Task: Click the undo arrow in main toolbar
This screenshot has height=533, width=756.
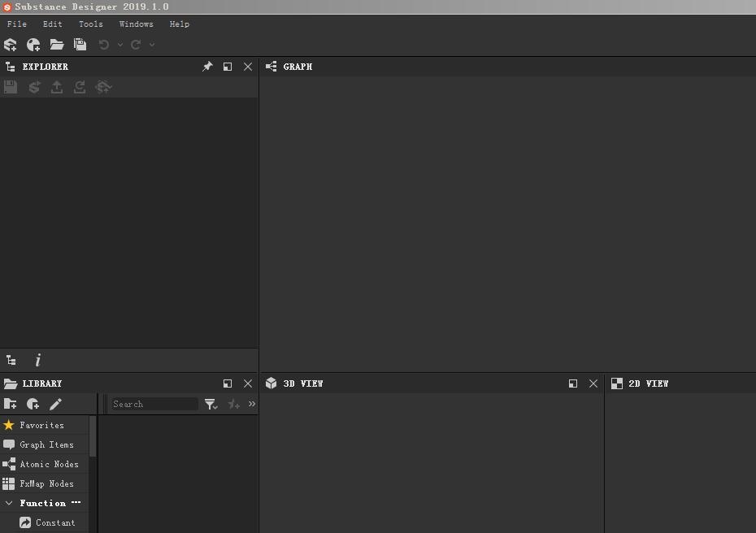Action: point(104,45)
